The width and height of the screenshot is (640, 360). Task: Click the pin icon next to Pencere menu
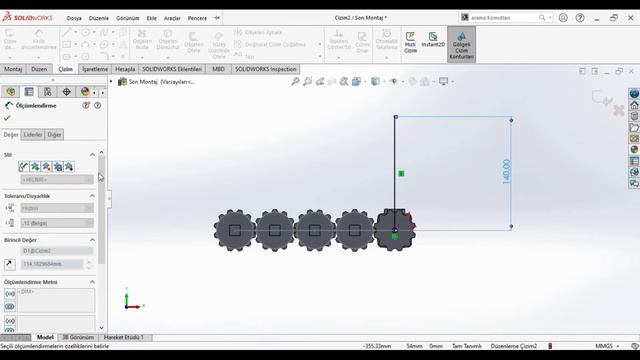pos(217,18)
